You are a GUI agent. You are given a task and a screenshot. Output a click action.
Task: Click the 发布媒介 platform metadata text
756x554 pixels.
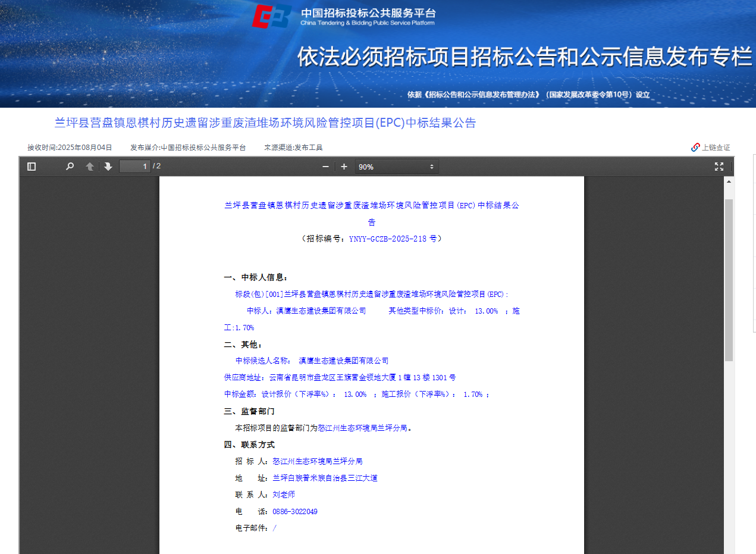(184, 147)
